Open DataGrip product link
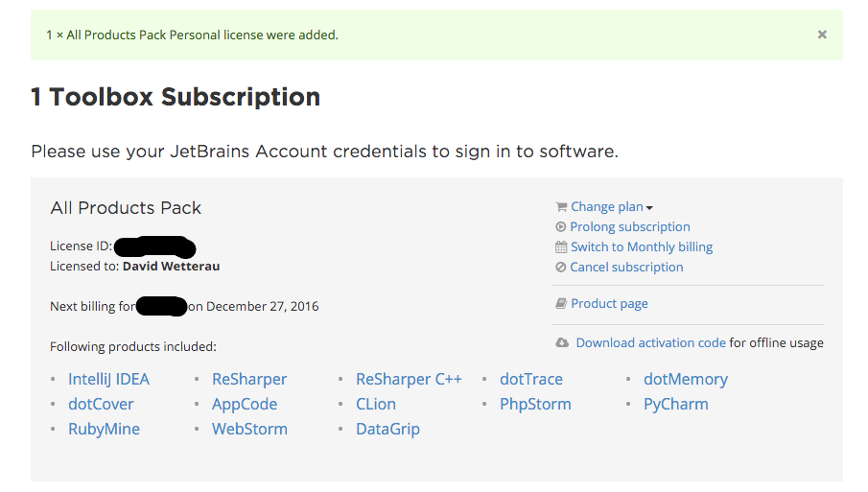This screenshot has height=492, width=868. [x=387, y=429]
